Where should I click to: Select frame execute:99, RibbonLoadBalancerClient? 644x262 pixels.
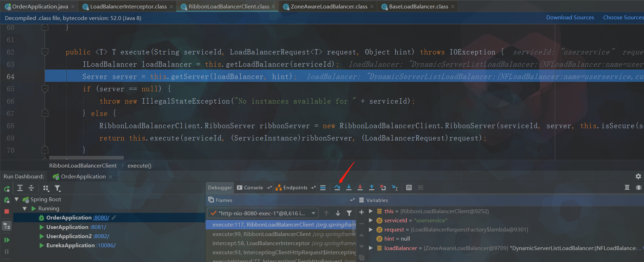click(281, 234)
